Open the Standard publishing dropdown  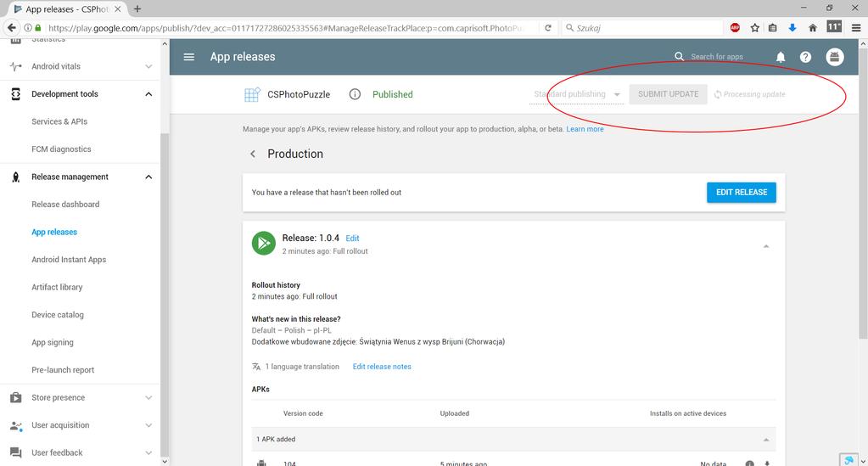point(577,95)
